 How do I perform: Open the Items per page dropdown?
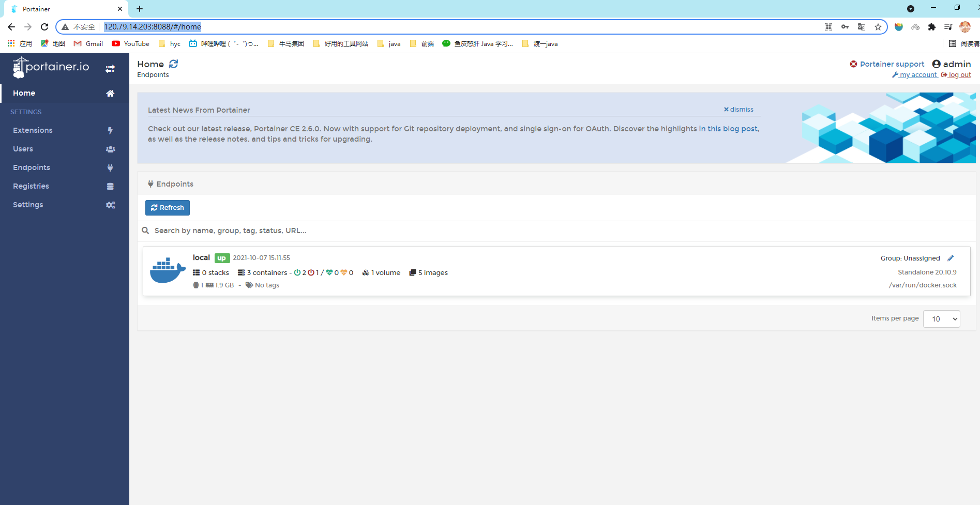(x=941, y=319)
